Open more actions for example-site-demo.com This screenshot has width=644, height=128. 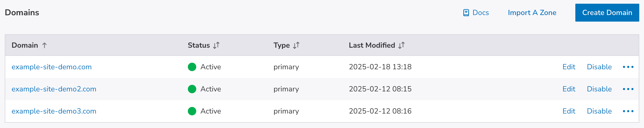628,67
